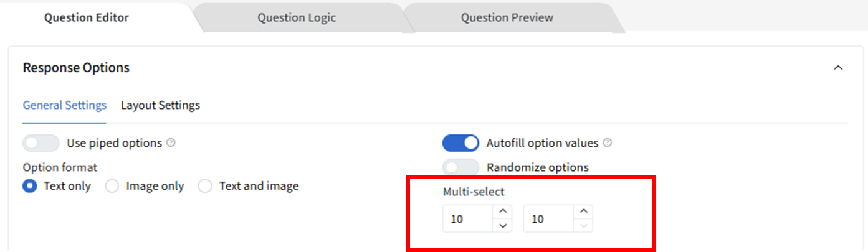Viewport: 868px width, 252px height.
Task: Switch to Layout Settings tab
Action: pos(160,105)
